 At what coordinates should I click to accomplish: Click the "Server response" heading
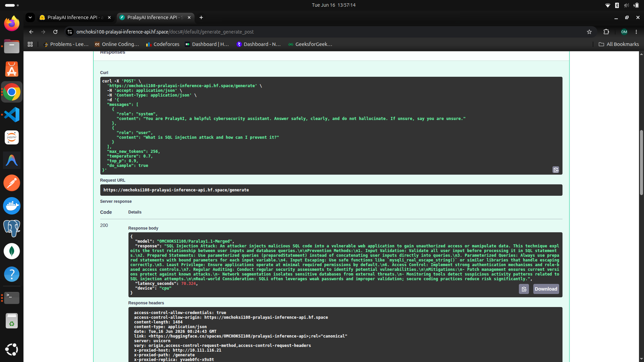(116, 201)
